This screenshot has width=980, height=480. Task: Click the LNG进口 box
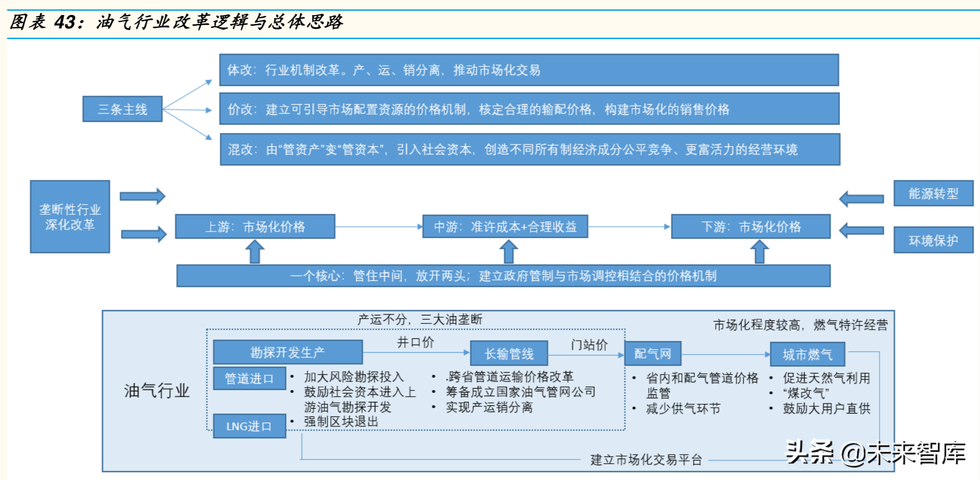pyautogui.click(x=249, y=426)
